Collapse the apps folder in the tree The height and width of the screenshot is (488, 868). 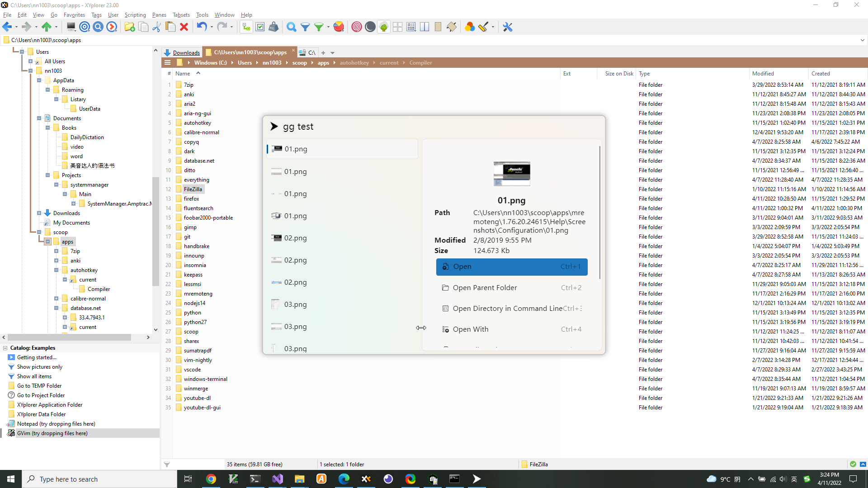point(47,241)
